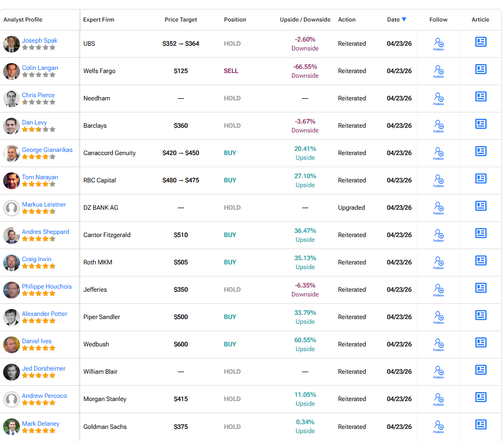This screenshot has width=504, height=441.
Task: Open Mark Delaney's Goldman Sachs article
Action: [480, 425]
